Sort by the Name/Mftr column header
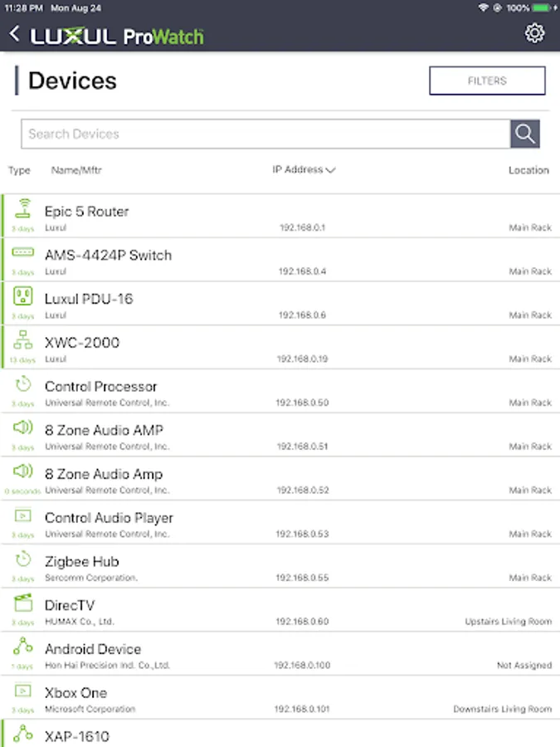This screenshot has height=747, width=560. (76, 170)
